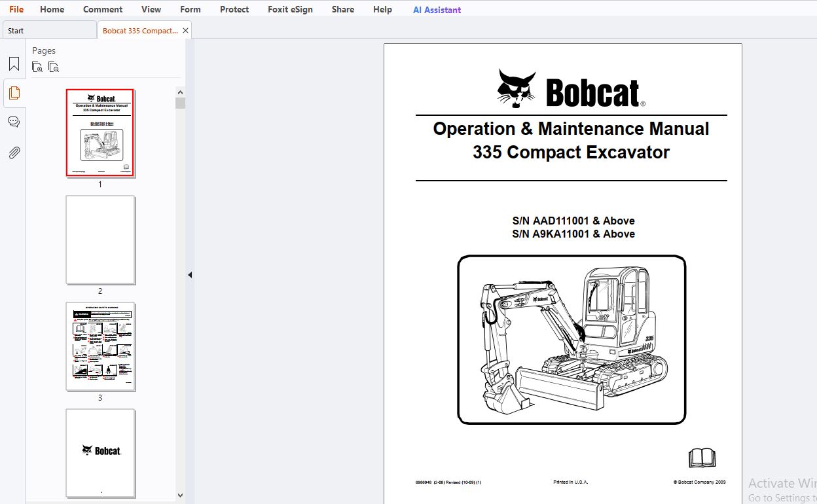The width and height of the screenshot is (817, 504).
Task: Click the page number 2 label
Action: point(100,291)
